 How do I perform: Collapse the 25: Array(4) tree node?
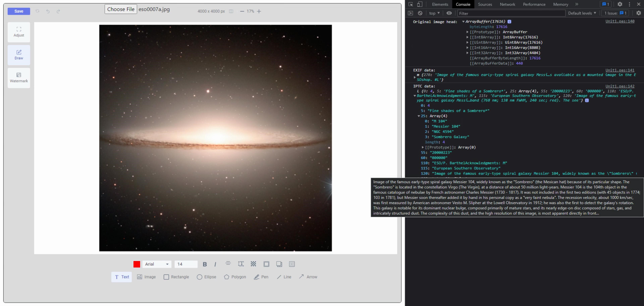tap(419, 116)
